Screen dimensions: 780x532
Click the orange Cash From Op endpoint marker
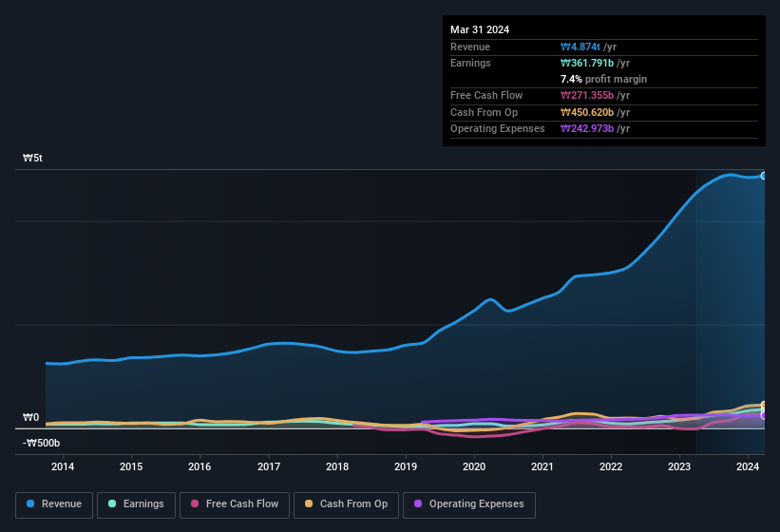764,406
